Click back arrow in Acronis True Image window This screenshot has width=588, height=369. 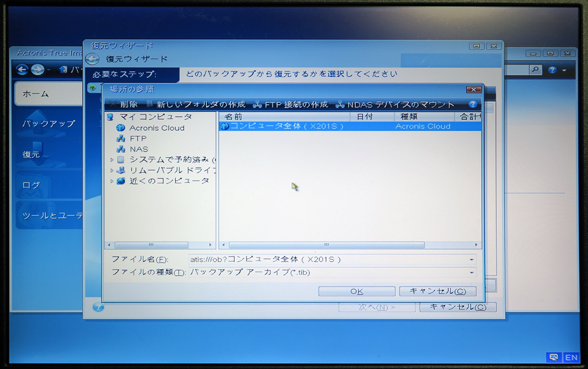point(22,70)
